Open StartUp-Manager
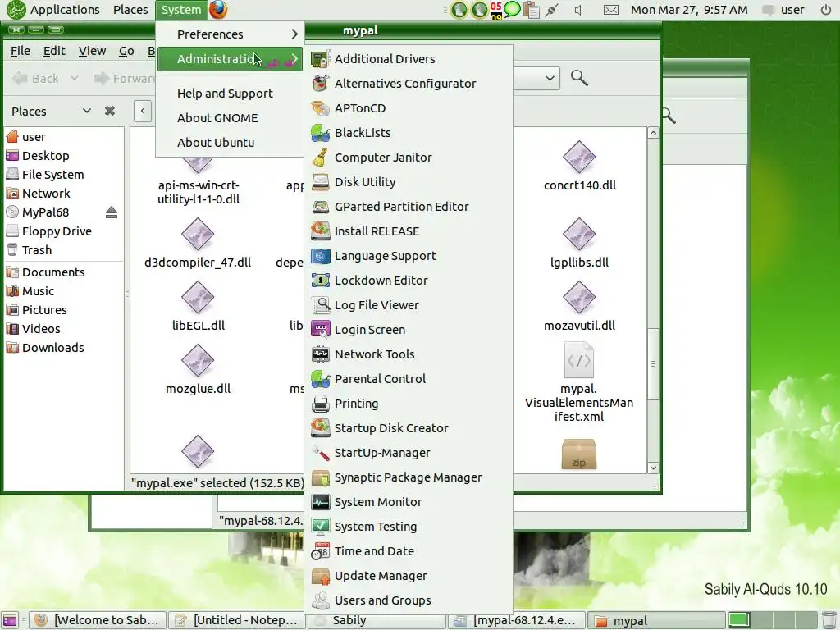Screen dimensions: 840x630 (x=409, y=453)
